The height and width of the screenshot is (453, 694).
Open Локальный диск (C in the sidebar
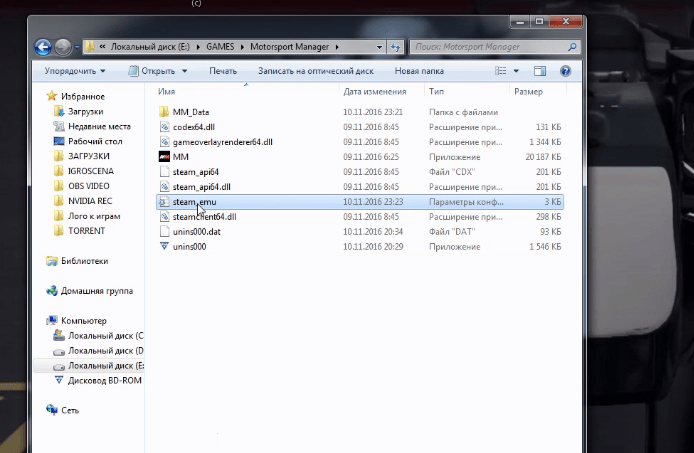click(x=105, y=336)
